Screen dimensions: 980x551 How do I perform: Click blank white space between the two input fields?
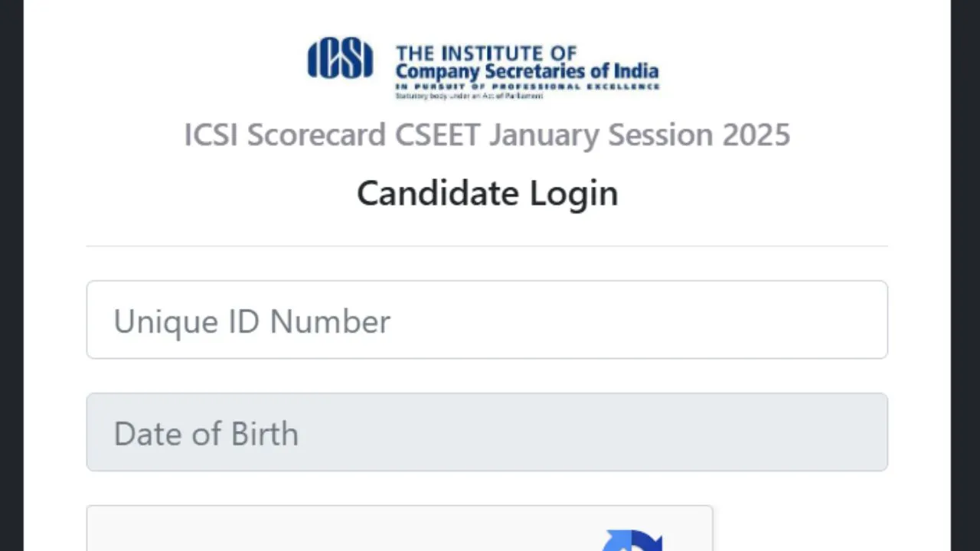[x=487, y=376]
